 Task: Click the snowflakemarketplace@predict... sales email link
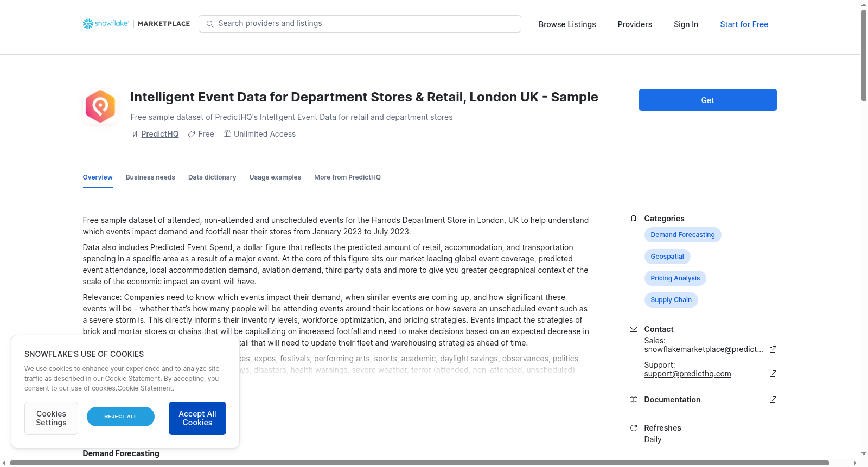click(x=704, y=349)
